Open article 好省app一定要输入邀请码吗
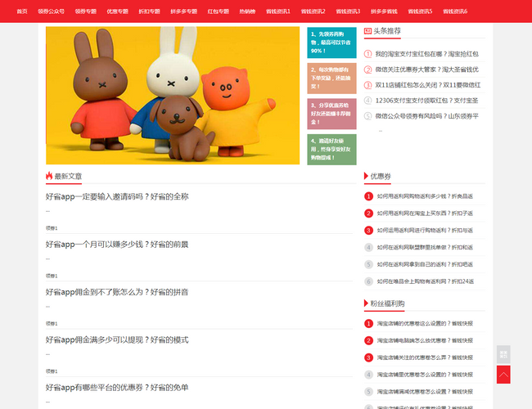The width and height of the screenshot is (532, 409). coord(117,196)
